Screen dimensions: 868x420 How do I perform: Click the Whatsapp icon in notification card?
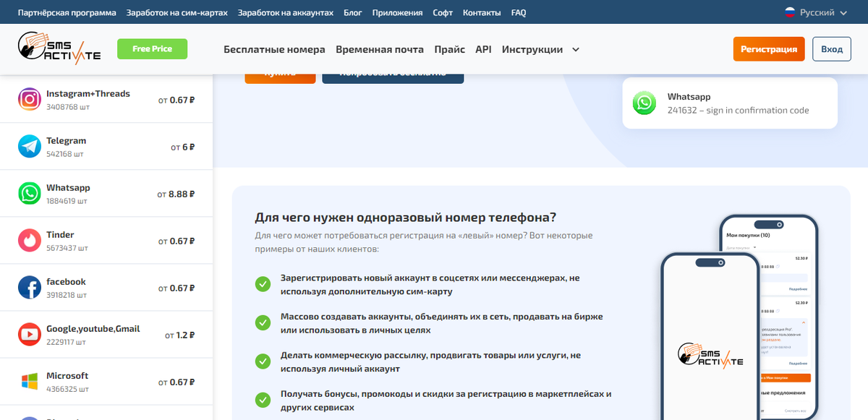click(644, 103)
